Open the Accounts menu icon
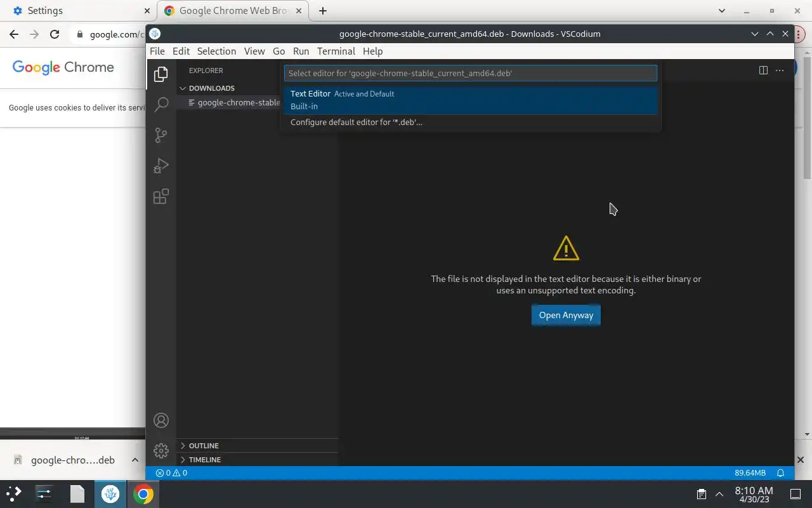Screen dimensions: 812x508 [161, 420]
